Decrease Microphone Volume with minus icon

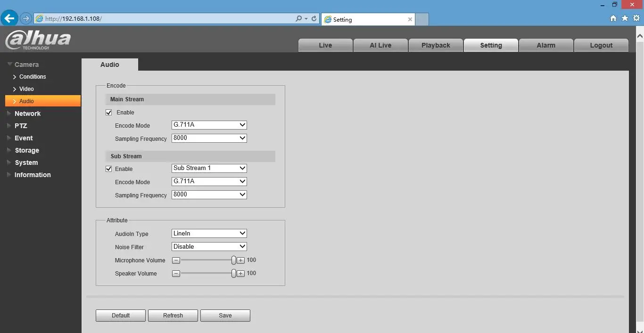(x=176, y=260)
